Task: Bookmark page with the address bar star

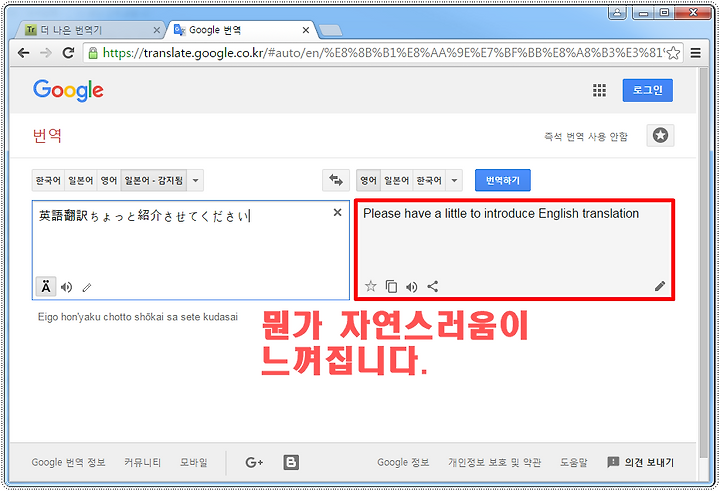Action: [673, 53]
